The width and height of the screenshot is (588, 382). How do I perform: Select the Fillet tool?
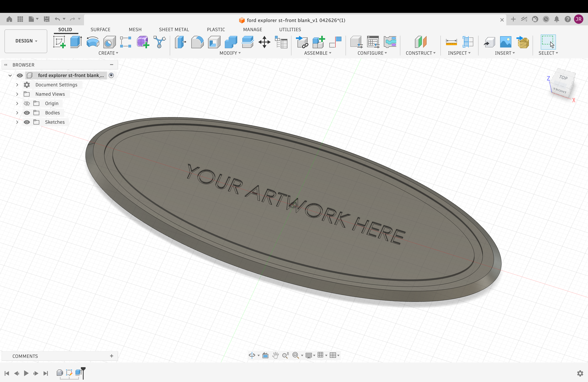coord(197,42)
